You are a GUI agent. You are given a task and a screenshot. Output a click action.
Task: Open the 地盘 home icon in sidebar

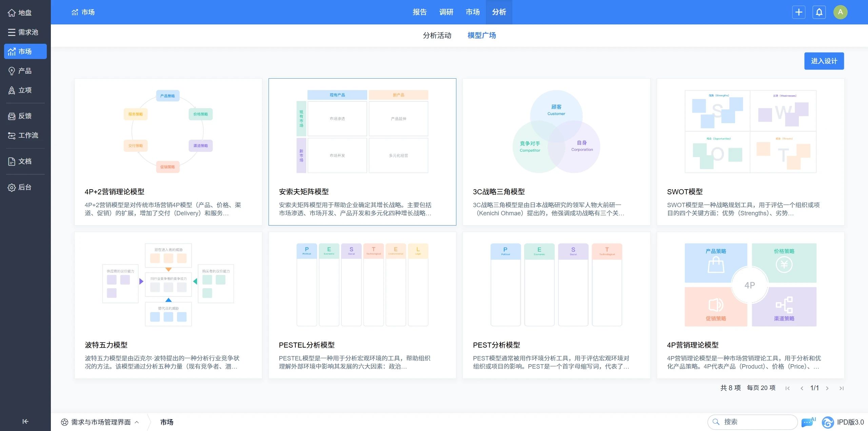tap(12, 13)
